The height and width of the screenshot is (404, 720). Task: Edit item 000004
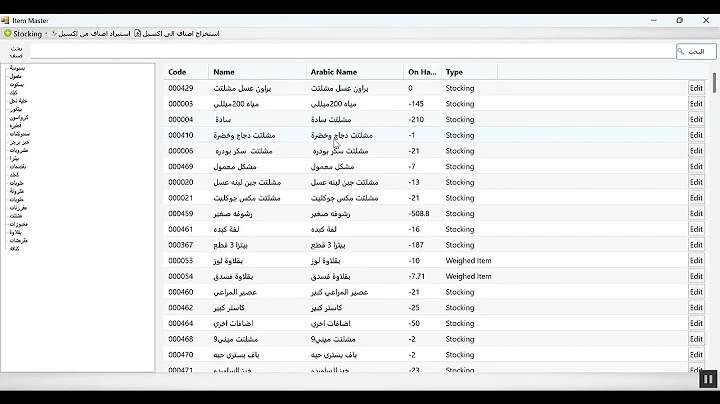[x=696, y=119]
